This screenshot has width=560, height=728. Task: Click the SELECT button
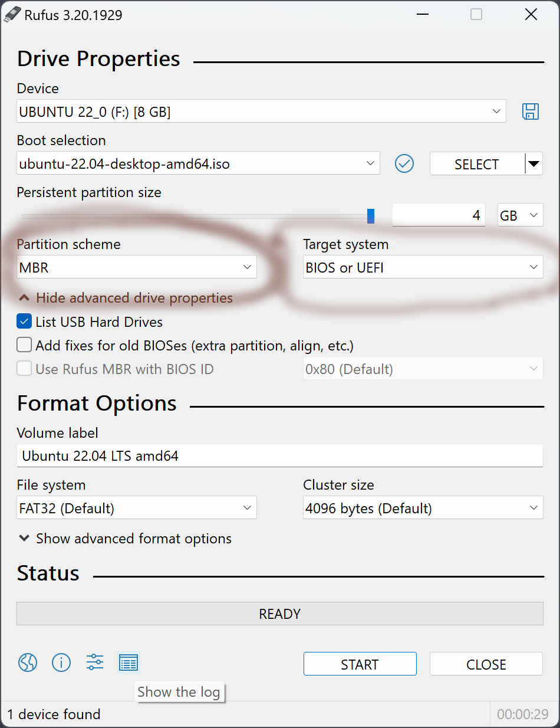tap(476, 164)
